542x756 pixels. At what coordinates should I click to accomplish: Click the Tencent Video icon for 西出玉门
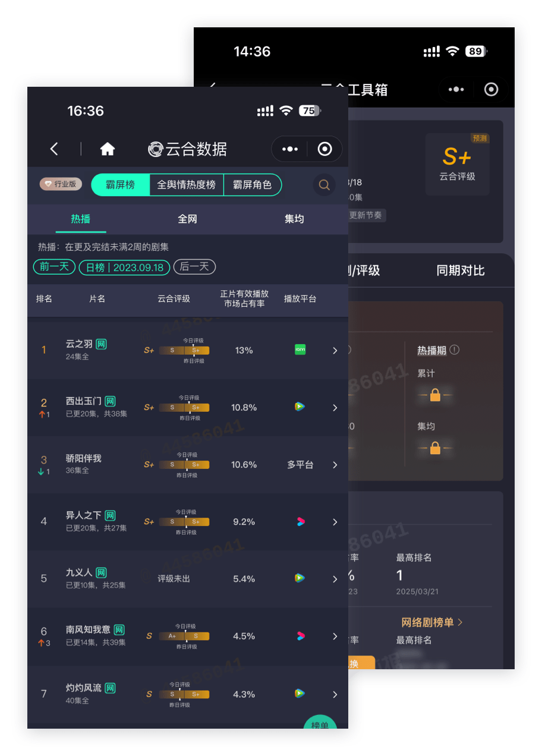coord(300,407)
